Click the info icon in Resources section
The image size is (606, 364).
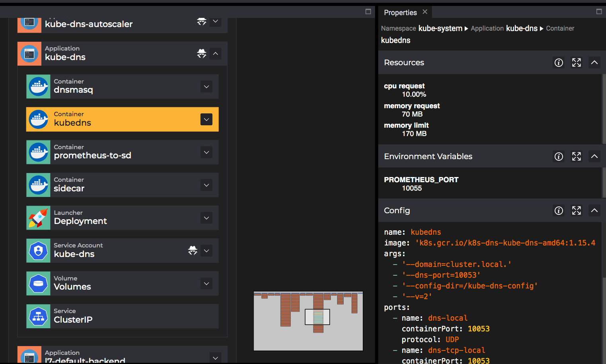click(x=559, y=62)
